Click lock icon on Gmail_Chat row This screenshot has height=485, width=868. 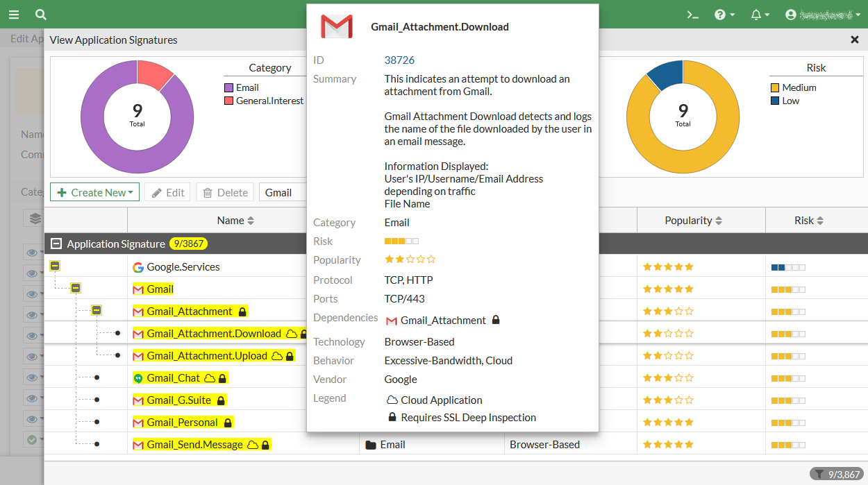coord(222,378)
